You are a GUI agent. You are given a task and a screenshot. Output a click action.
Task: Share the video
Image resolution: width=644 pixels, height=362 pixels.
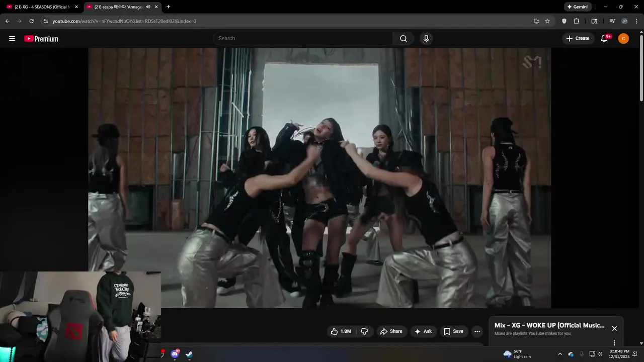pyautogui.click(x=391, y=331)
